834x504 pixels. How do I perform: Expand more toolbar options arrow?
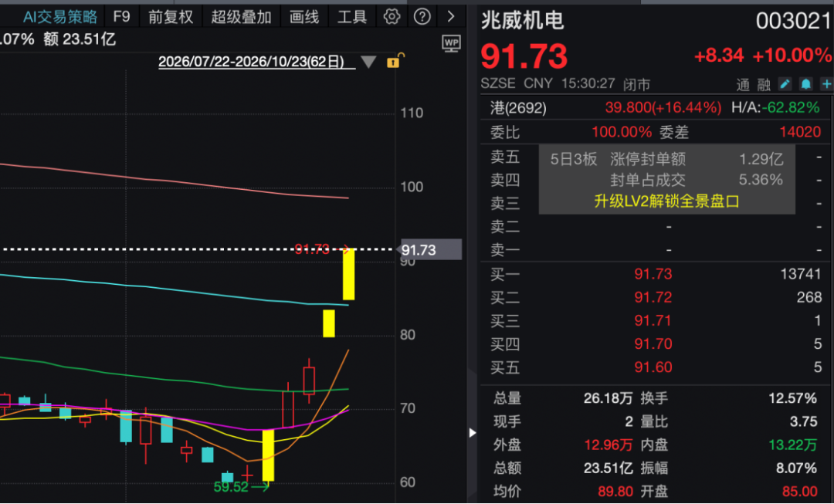tap(451, 17)
